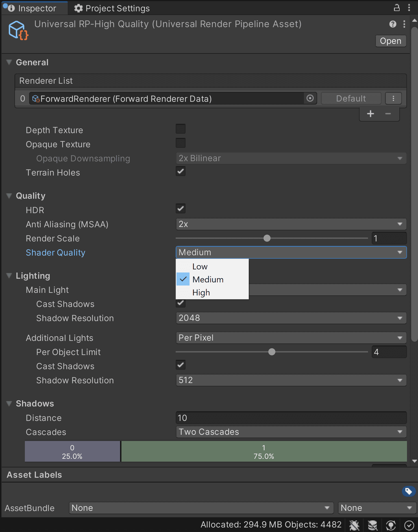
Task: Click the globe icon in status bar
Action: tap(391, 525)
